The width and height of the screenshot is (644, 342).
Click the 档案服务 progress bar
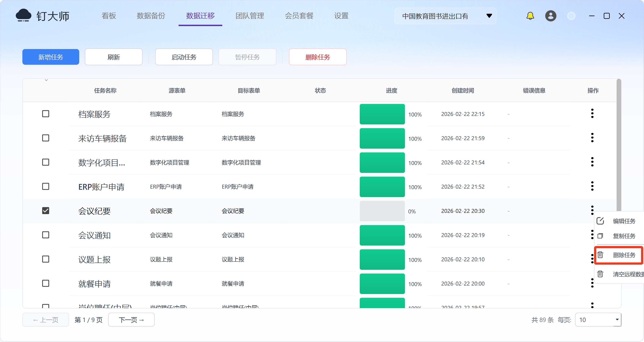pyautogui.click(x=382, y=114)
